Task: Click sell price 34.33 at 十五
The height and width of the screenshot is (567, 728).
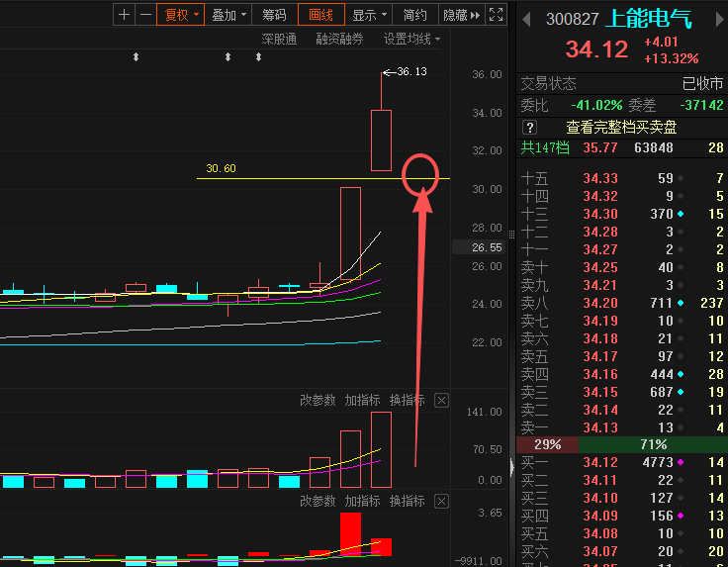Action: pos(600,178)
